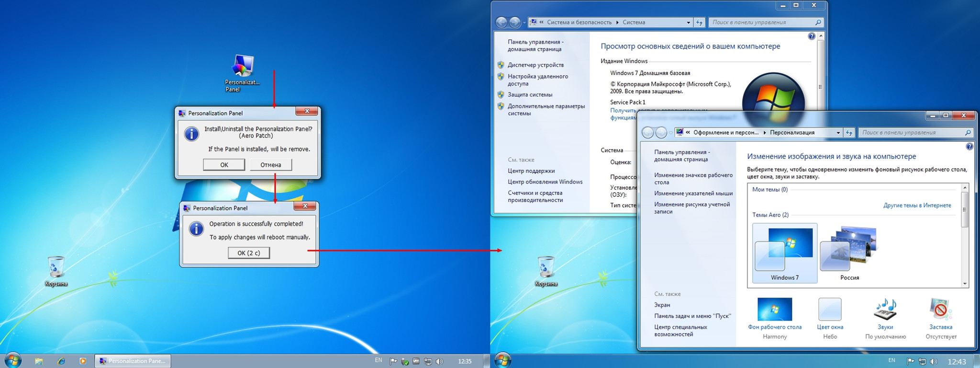Launch Windows Media Player from the taskbar
Screen dimensions: 980x368
coord(83,361)
